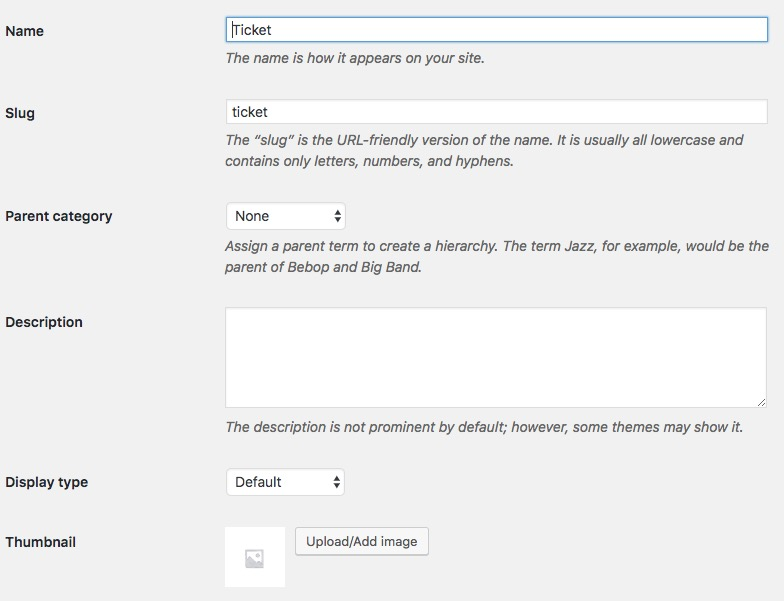Click the description not prominent hint text
The image size is (784, 601).
click(x=484, y=427)
